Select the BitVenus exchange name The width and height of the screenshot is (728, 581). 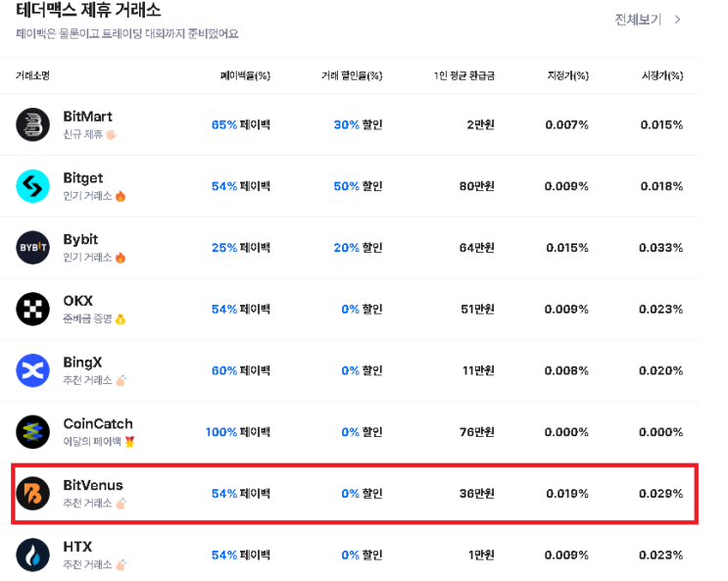click(93, 485)
